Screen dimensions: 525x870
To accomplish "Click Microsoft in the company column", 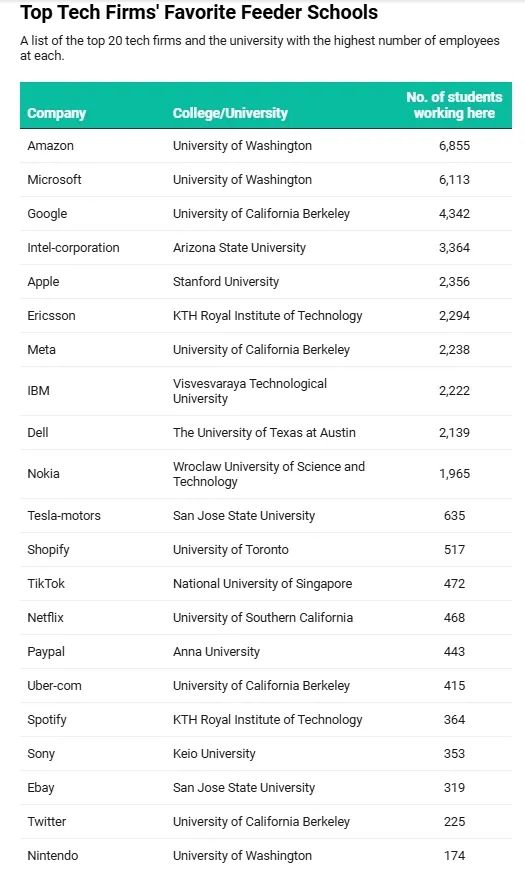I will 54,179.
